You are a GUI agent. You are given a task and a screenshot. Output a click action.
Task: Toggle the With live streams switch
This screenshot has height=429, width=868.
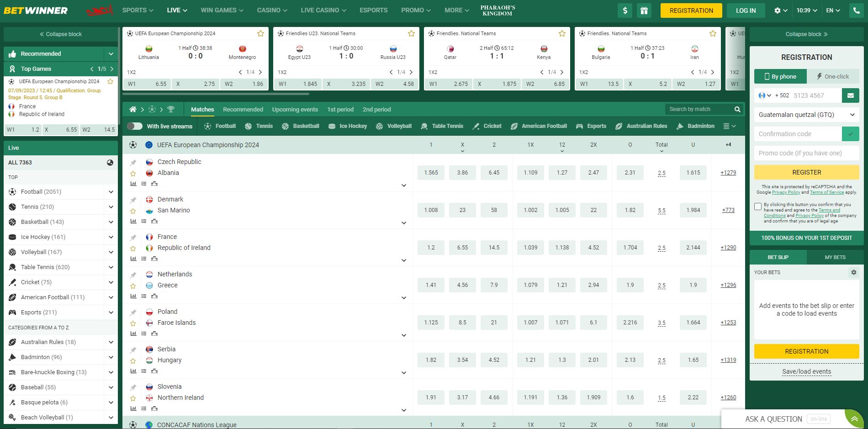point(135,126)
